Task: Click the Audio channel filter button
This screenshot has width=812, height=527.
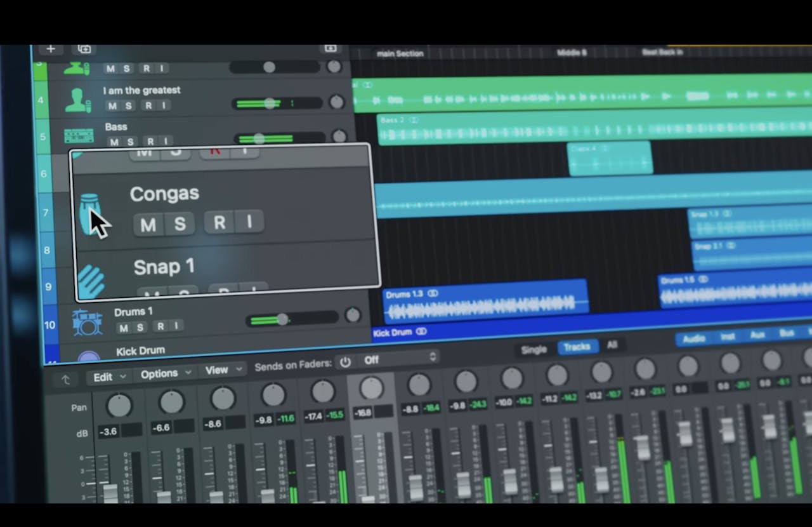Action: coord(694,338)
